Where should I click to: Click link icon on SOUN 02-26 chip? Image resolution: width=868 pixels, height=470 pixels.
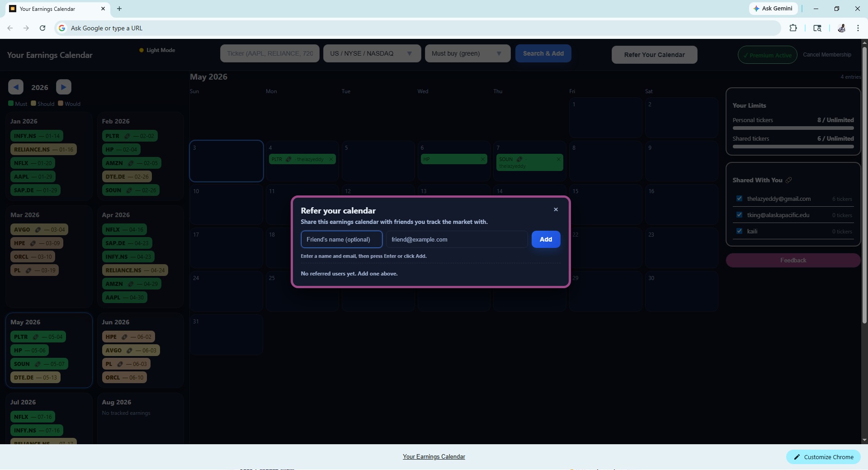129,190
